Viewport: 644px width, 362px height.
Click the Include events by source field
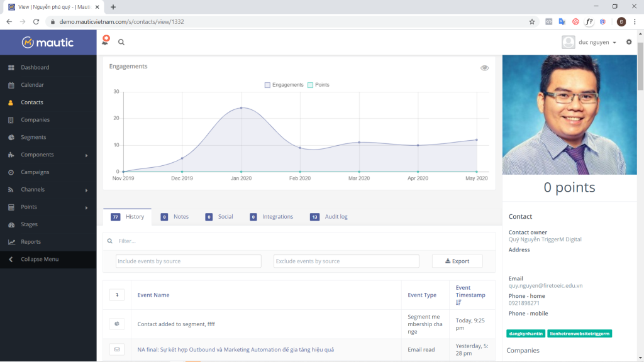(188, 261)
